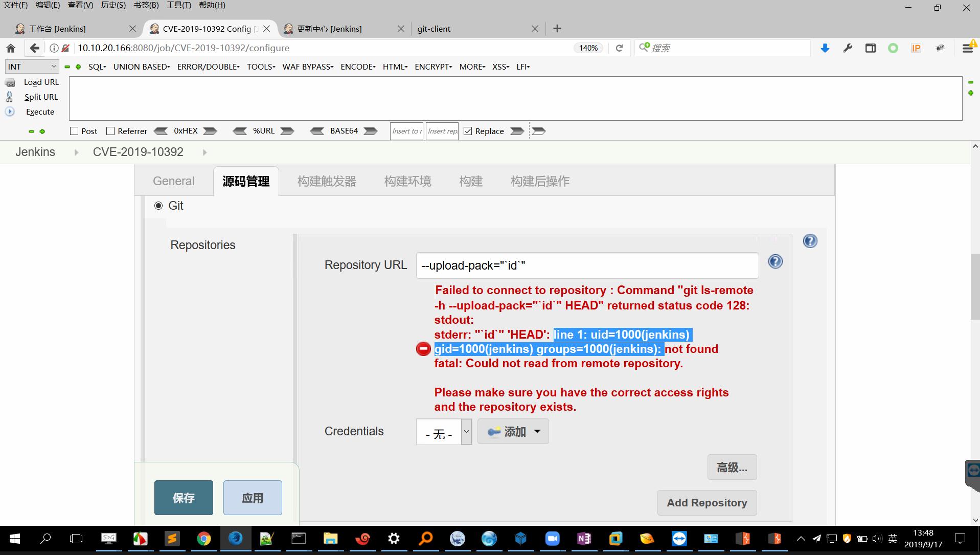Go back with the browser back arrow
This screenshot has width=980, height=555.
[34, 48]
